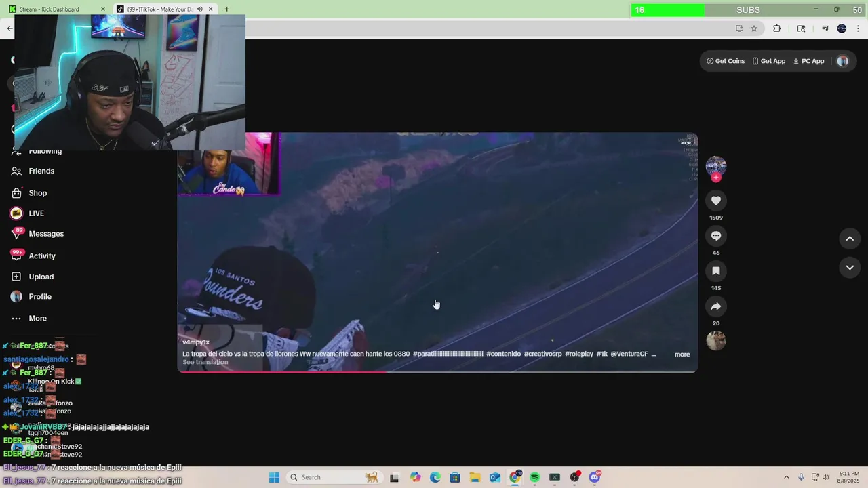Expand caption with 'more'

(x=682, y=354)
